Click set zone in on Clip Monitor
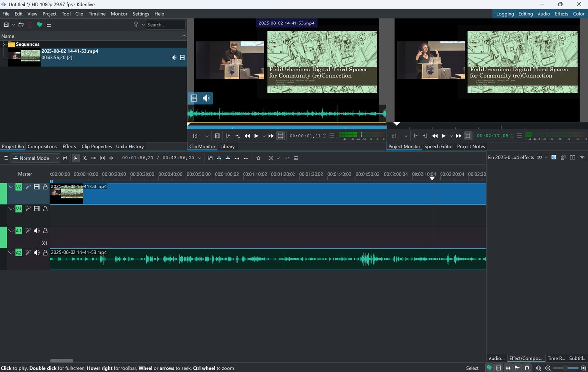Screen dimensions: 588x372 click(228, 136)
